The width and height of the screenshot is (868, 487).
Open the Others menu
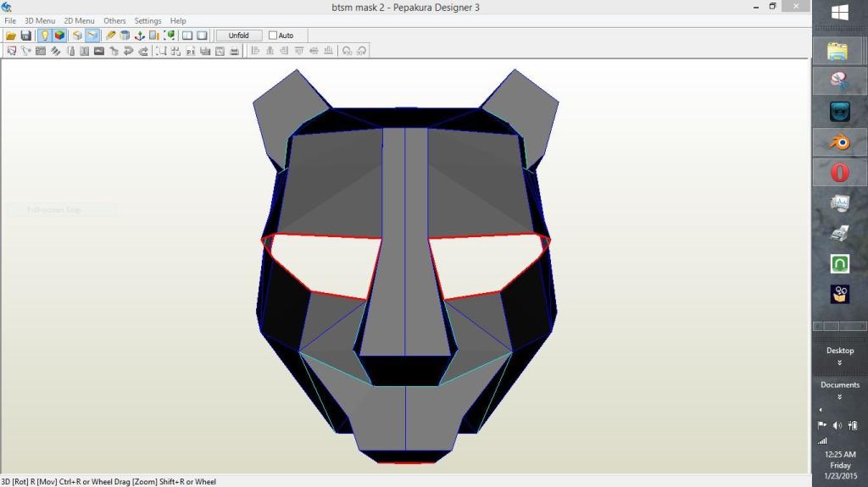pos(114,20)
